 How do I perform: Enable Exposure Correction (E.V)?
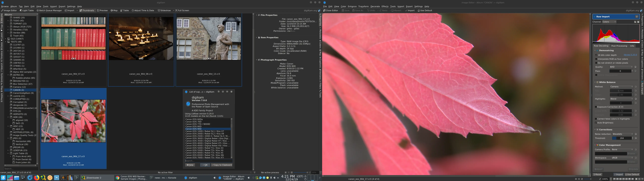coord(596,107)
